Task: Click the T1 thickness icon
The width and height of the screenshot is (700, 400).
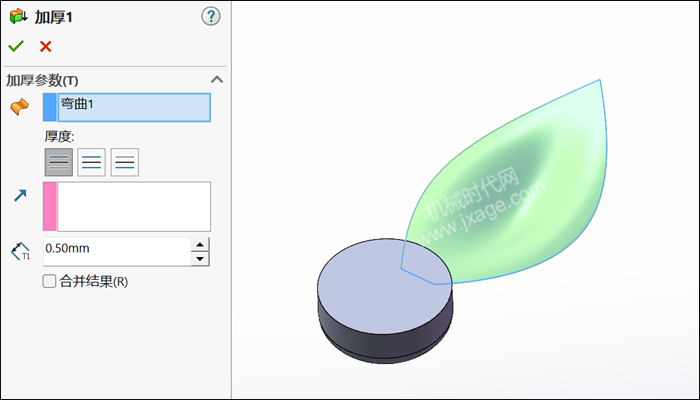Action: point(21,251)
